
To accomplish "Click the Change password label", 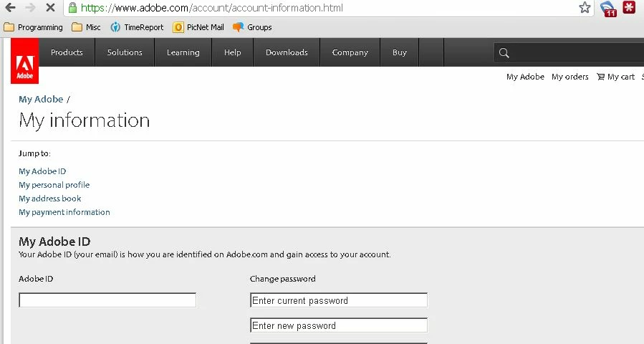I will (x=282, y=279).
